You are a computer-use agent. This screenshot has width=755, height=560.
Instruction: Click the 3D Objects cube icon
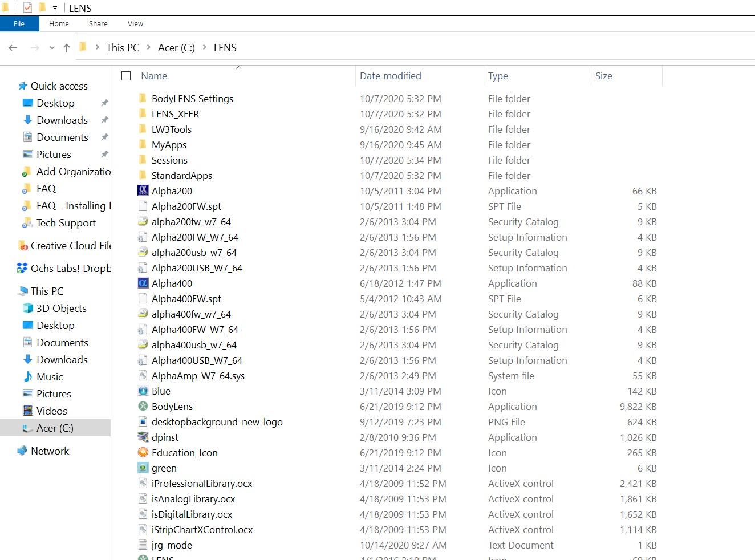(x=27, y=308)
